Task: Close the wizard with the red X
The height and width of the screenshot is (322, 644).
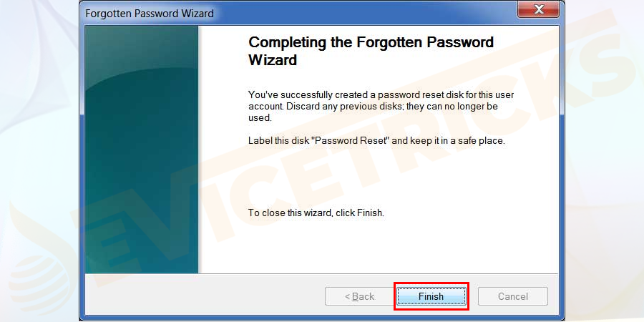Action: tap(538, 9)
